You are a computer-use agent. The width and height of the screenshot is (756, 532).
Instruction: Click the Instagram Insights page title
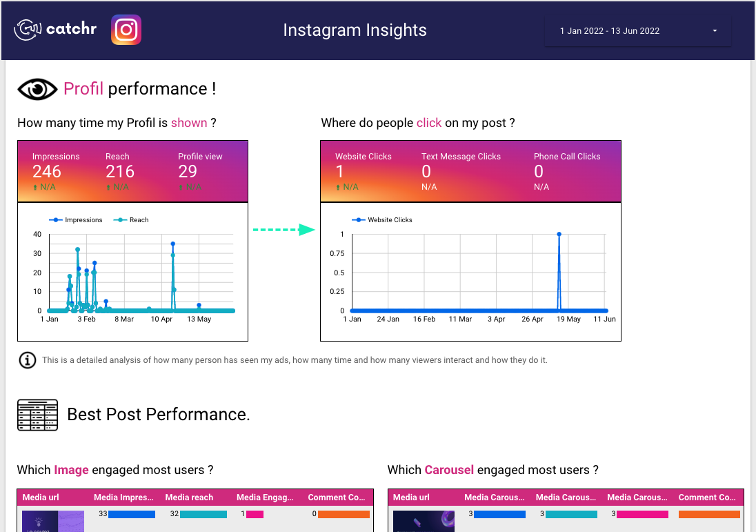coord(355,30)
